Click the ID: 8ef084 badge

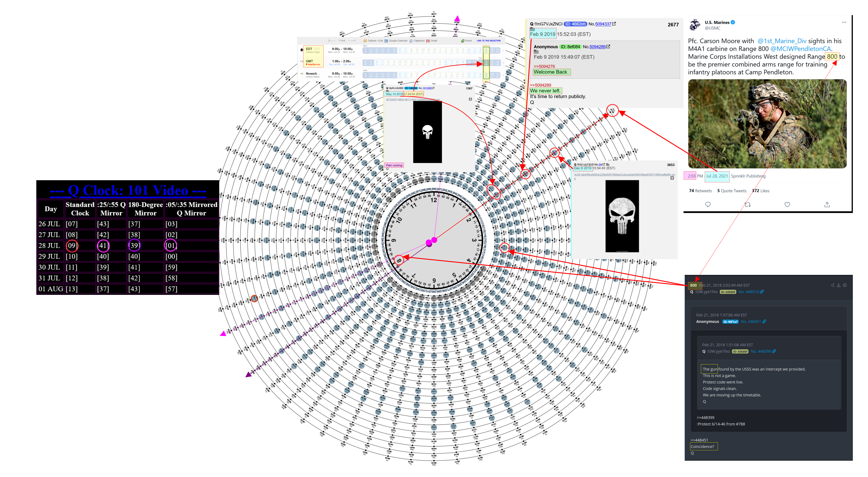tap(571, 47)
